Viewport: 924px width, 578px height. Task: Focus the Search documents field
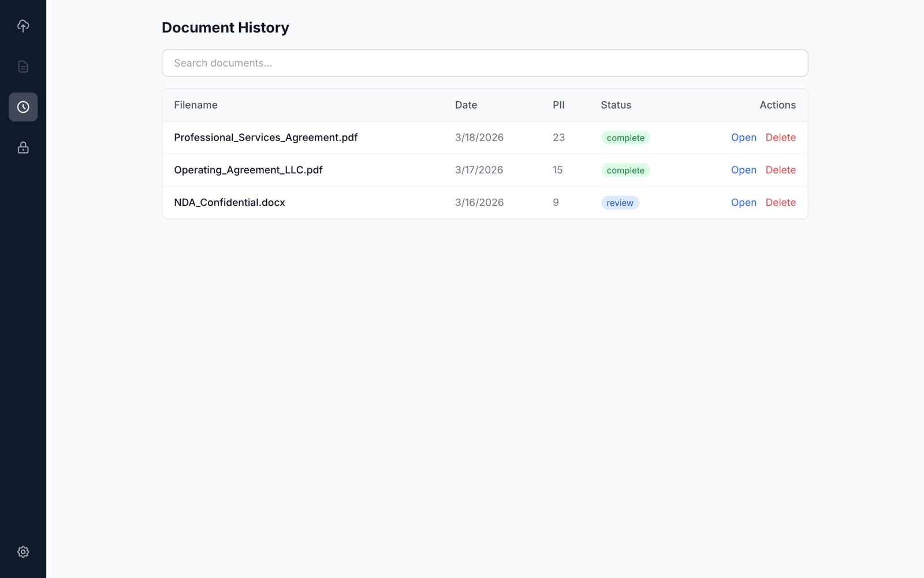[485, 63]
